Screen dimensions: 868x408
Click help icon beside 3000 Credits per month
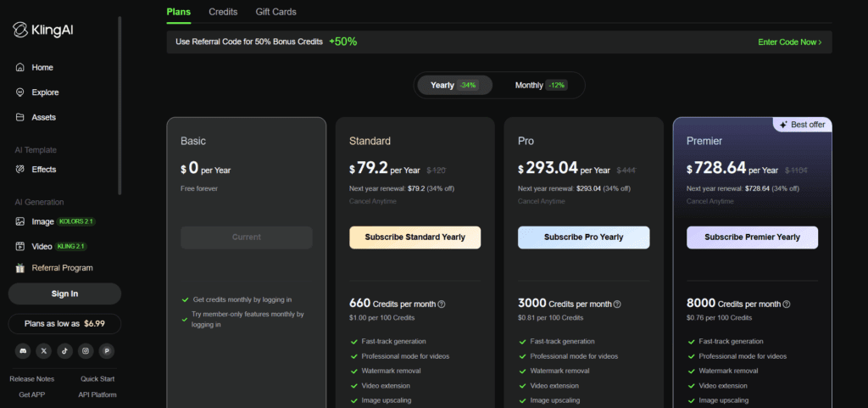[x=617, y=304]
